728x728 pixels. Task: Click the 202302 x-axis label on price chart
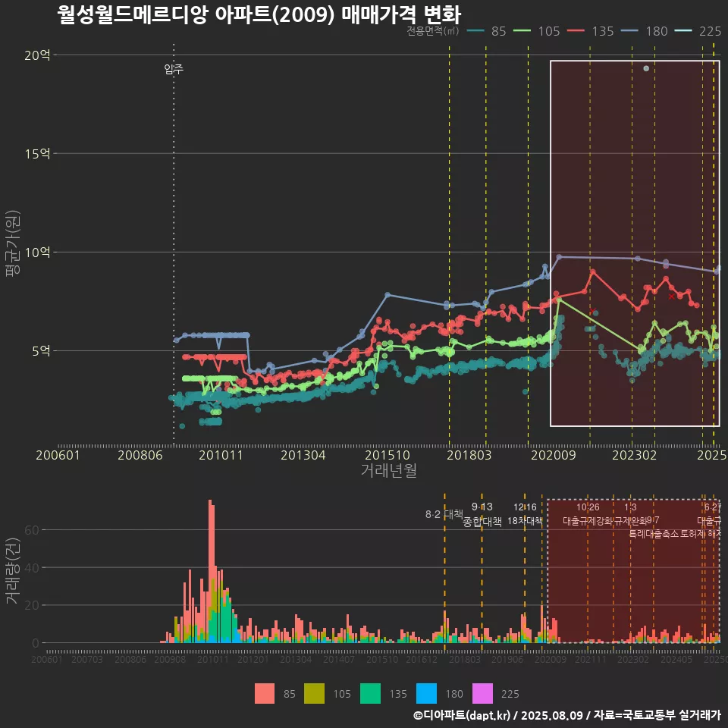click(x=634, y=455)
